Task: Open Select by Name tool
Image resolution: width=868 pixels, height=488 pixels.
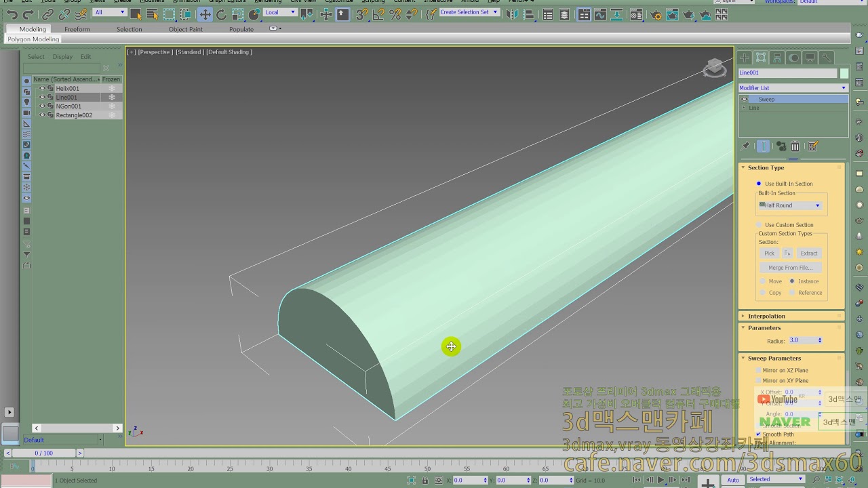Action: [153, 14]
